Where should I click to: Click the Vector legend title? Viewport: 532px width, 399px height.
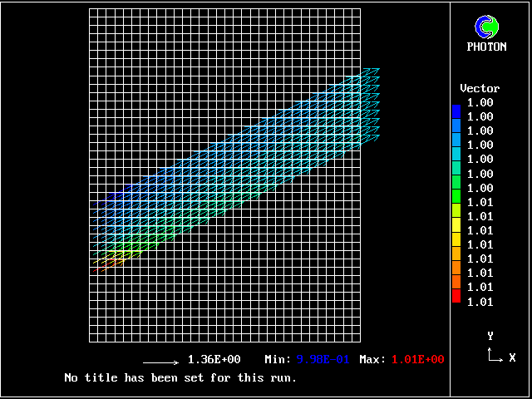coord(480,88)
